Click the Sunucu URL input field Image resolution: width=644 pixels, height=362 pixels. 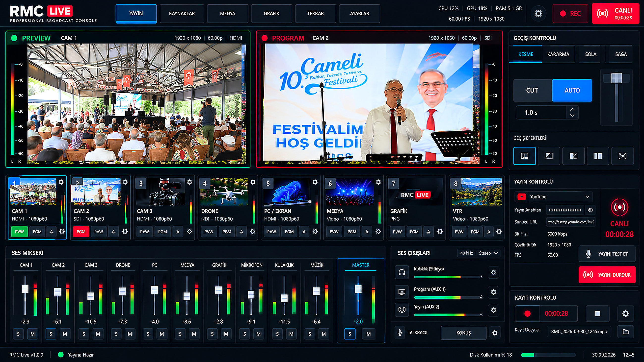[x=571, y=222]
